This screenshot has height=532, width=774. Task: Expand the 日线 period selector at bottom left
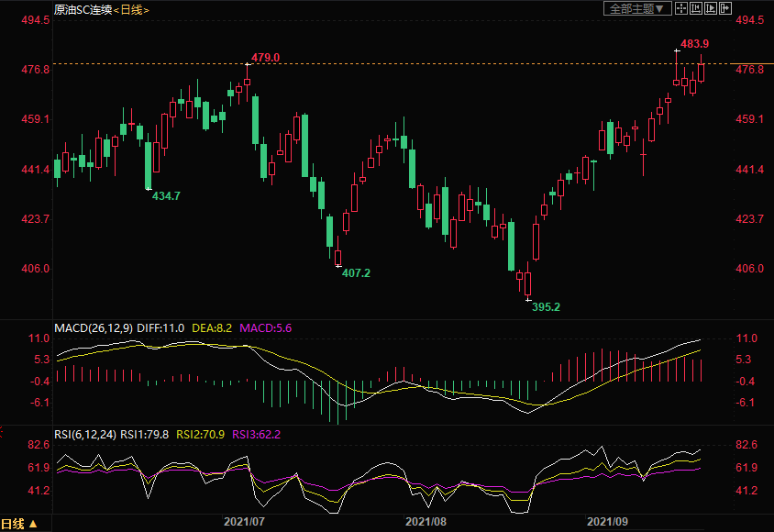(x=20, y=524)
